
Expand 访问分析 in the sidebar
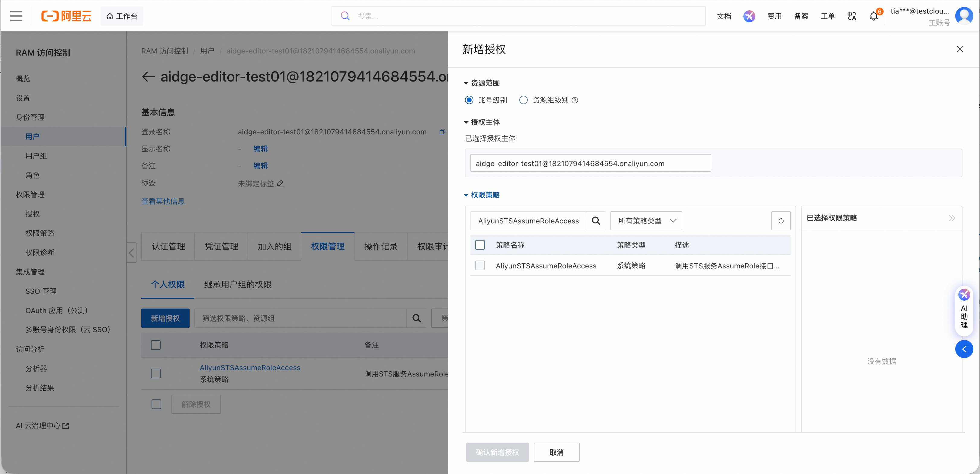[30, 349]
